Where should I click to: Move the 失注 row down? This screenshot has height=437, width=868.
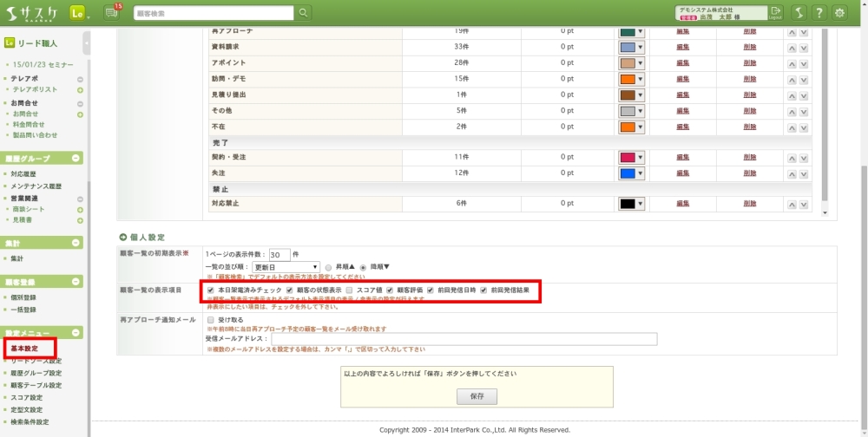(804, 173)
